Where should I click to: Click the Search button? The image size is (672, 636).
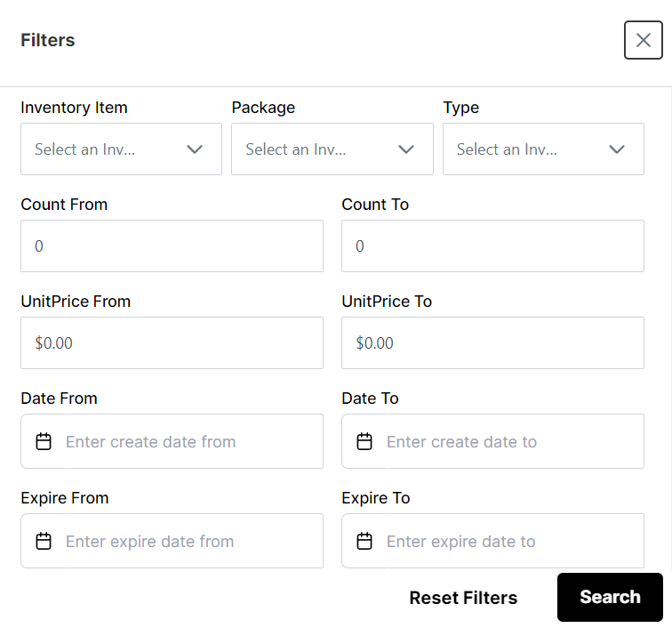click(610, 597)
